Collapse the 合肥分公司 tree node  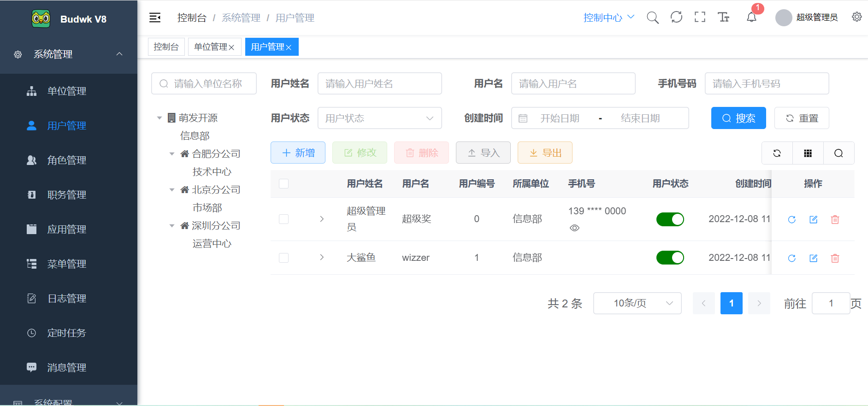pyautogui.click(x=172, y=154)
